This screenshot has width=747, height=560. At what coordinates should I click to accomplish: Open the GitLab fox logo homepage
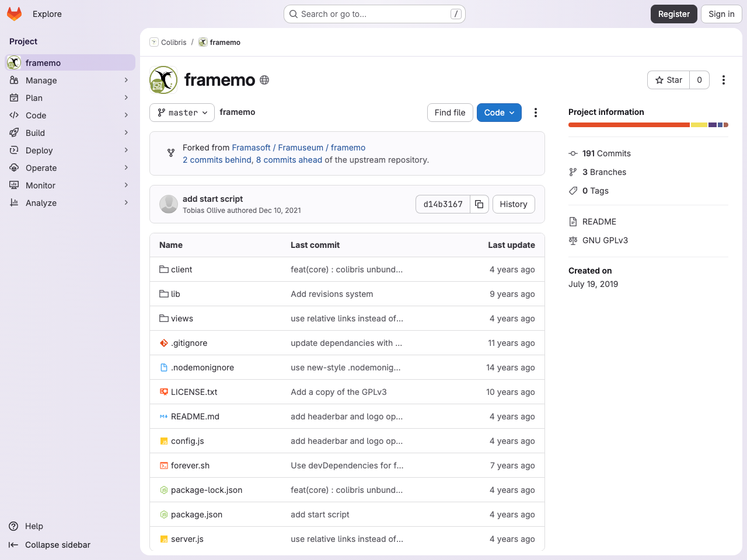pyautogui.click(x=14, y=14)
